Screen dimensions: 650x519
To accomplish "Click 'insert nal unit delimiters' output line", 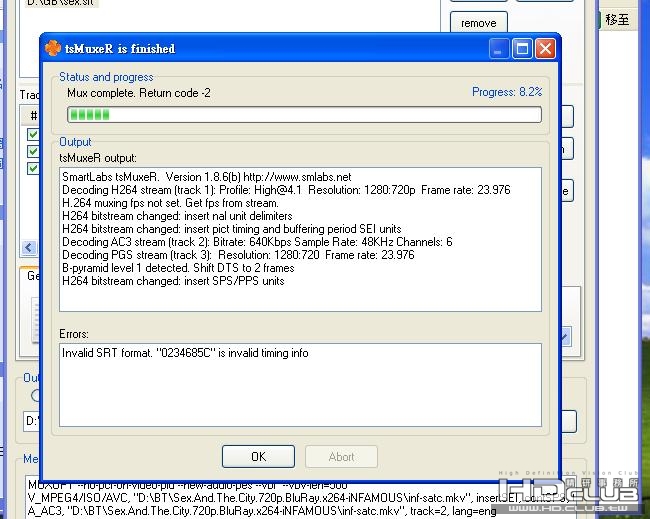I will (x=177, y=216).
